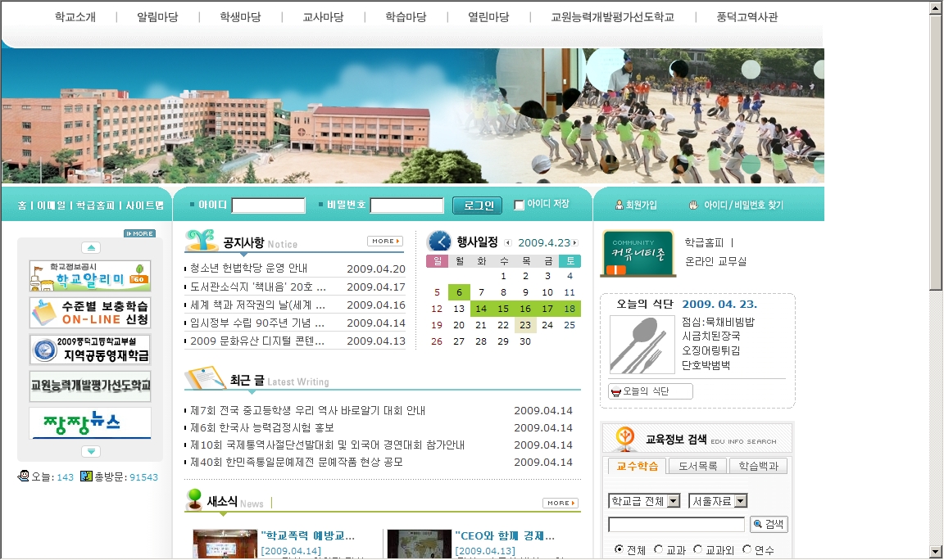Open the 커뮤니티존 chalkboard icon
Screen dimensions: 944x560
coord(638,254)
